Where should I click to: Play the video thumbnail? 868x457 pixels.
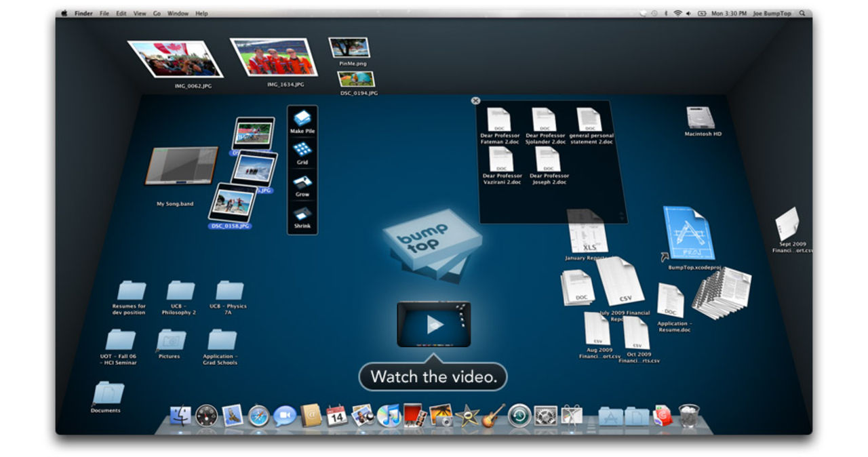pos(434,325)
